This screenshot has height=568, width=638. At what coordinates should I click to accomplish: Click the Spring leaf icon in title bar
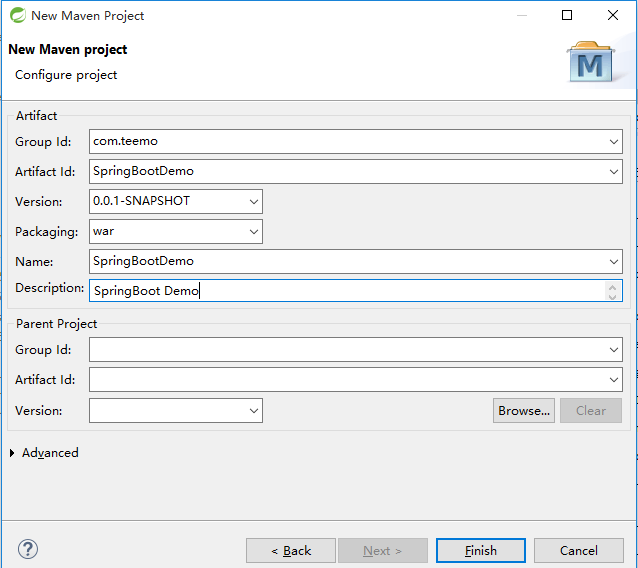[x=17, y=15]
